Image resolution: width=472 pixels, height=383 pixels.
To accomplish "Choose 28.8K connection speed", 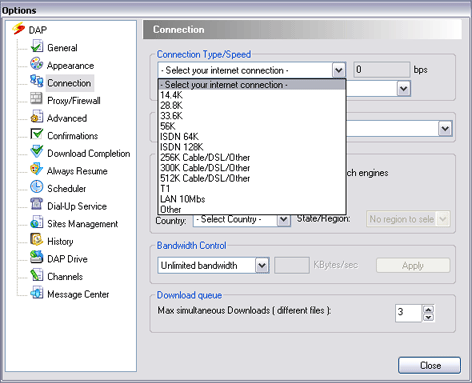I will [x=252, y=105].
